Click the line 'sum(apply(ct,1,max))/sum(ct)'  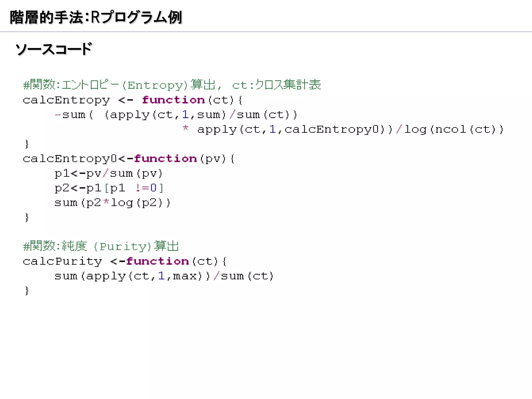point(164,276)
